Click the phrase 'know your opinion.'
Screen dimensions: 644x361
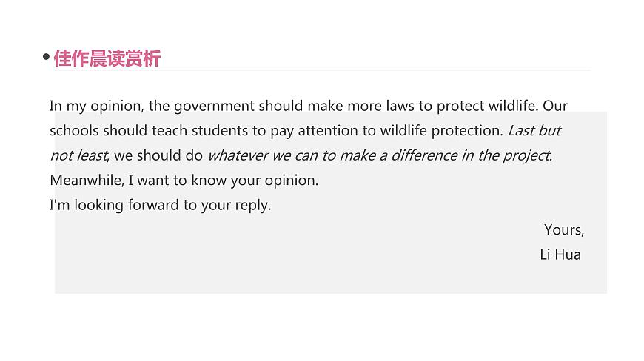255,180
